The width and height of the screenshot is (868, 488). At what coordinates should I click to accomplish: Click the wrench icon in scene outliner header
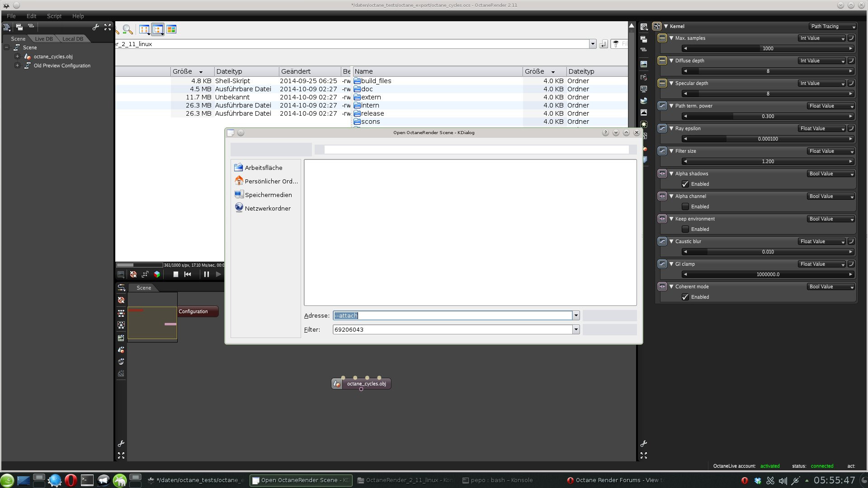95,27
